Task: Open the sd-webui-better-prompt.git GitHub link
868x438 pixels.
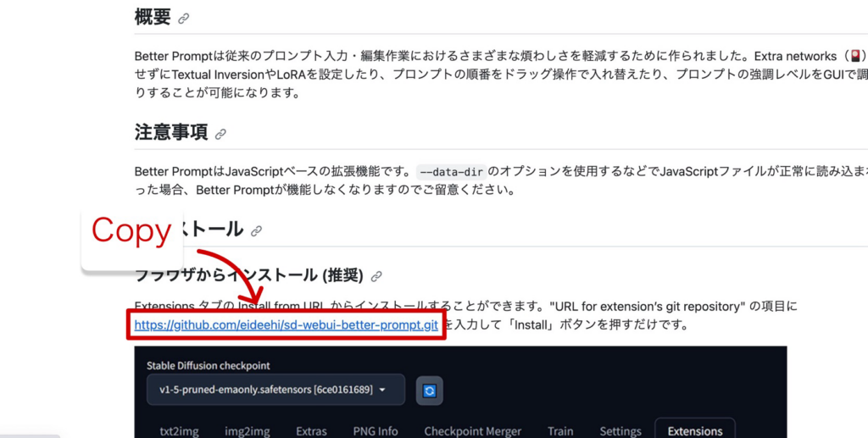Action: click(x=287, y=325)
